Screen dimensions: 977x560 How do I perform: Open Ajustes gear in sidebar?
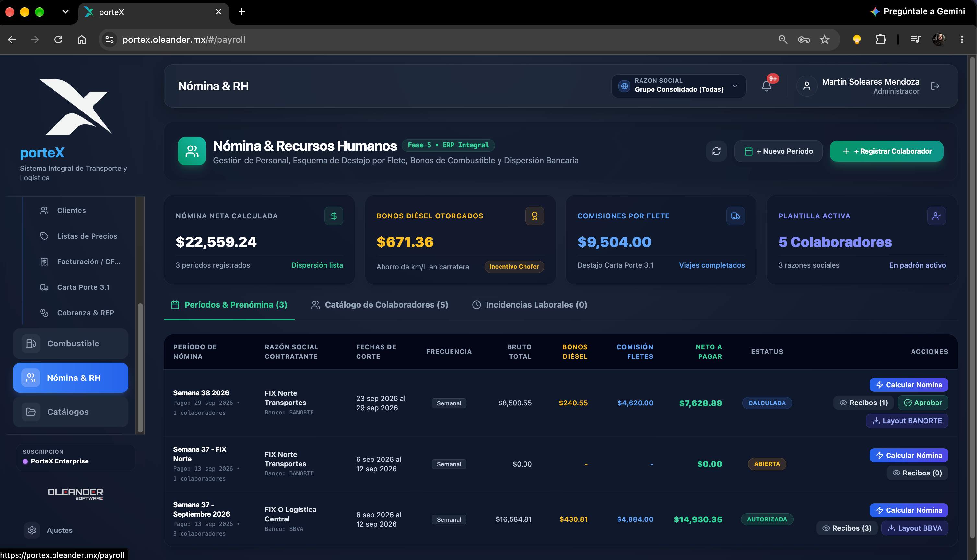(x=32, y=530)
